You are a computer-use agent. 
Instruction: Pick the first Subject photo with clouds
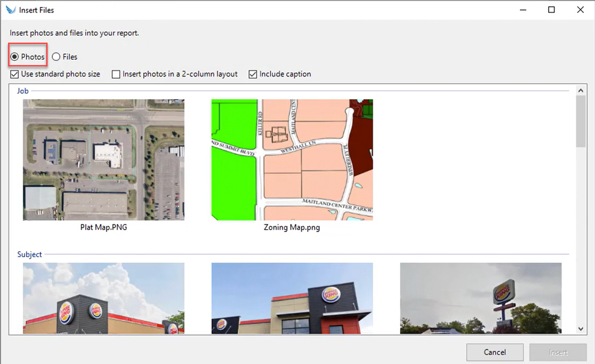tap(104, 298)
